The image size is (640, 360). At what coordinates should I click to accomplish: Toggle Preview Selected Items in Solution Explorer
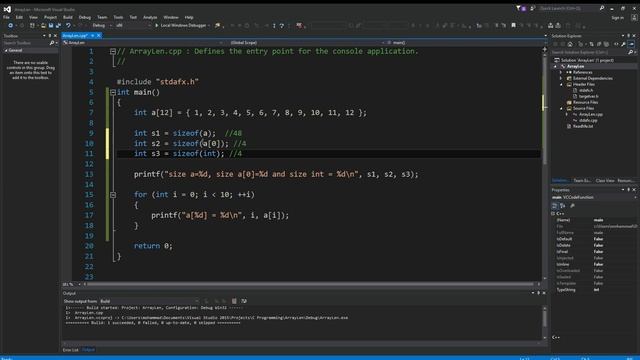631,44
